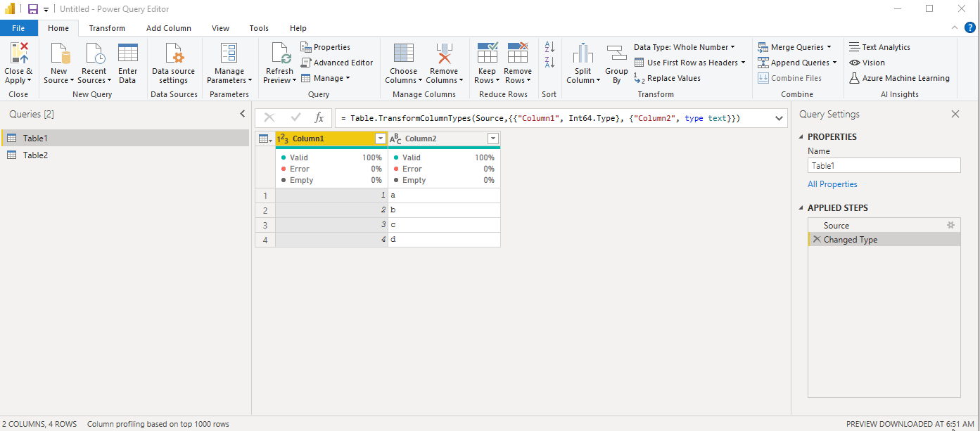
Task: Open Quick Access Toolbar customize arrow
Action: [46, 10]
